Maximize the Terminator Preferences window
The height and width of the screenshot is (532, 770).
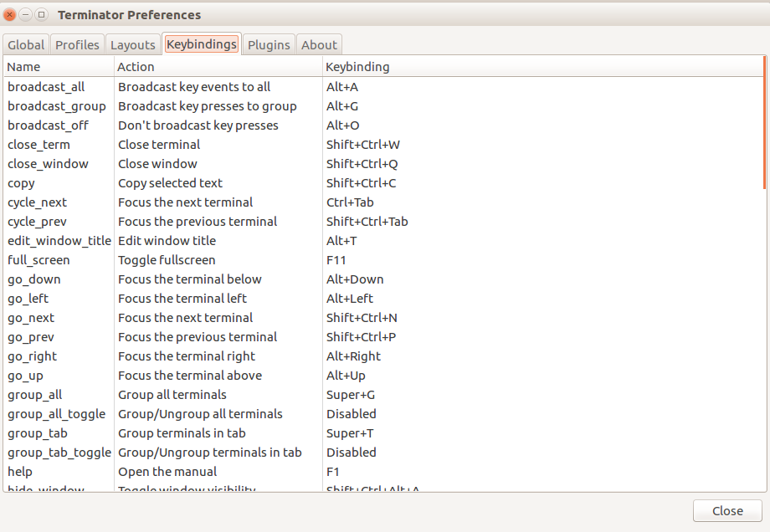click(x=42, y=15)
